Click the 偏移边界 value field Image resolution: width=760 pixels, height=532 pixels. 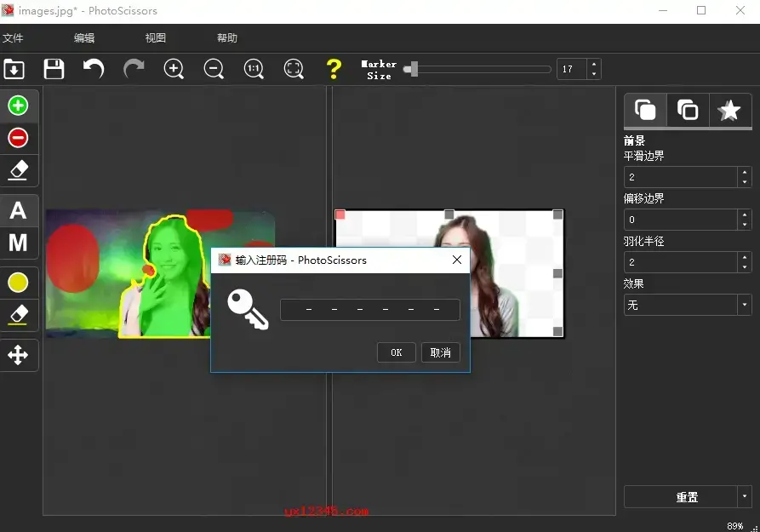pos(681,220)
